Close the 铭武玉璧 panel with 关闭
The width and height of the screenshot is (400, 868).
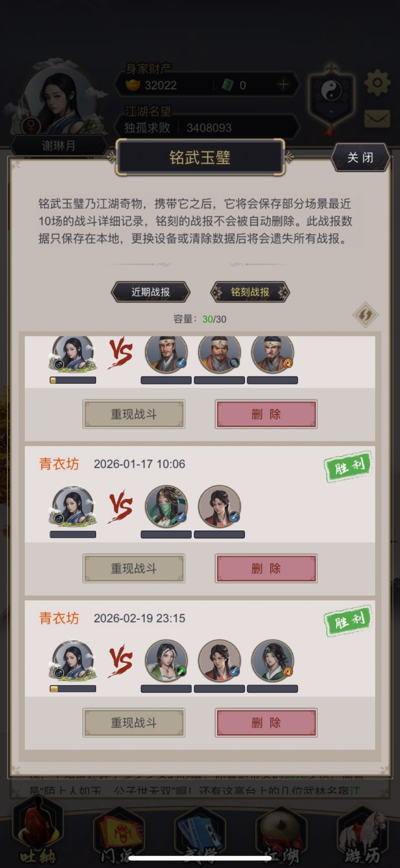[360, 157]
